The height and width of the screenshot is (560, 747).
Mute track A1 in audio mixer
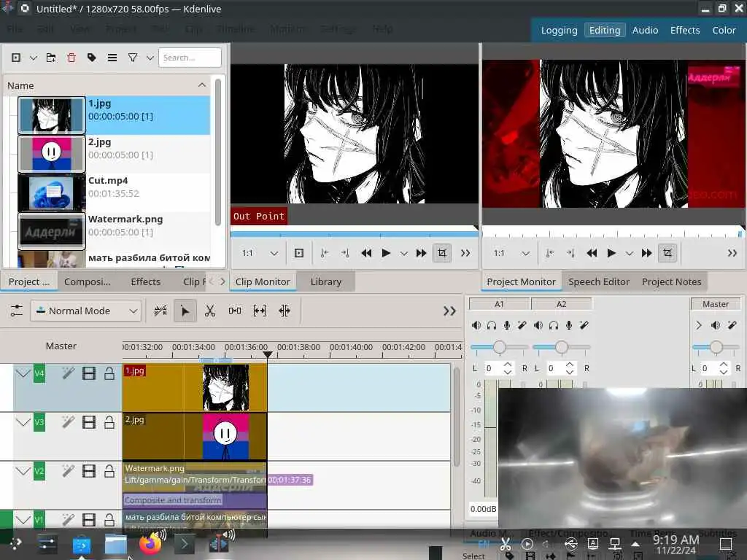(x=476, y=325)
